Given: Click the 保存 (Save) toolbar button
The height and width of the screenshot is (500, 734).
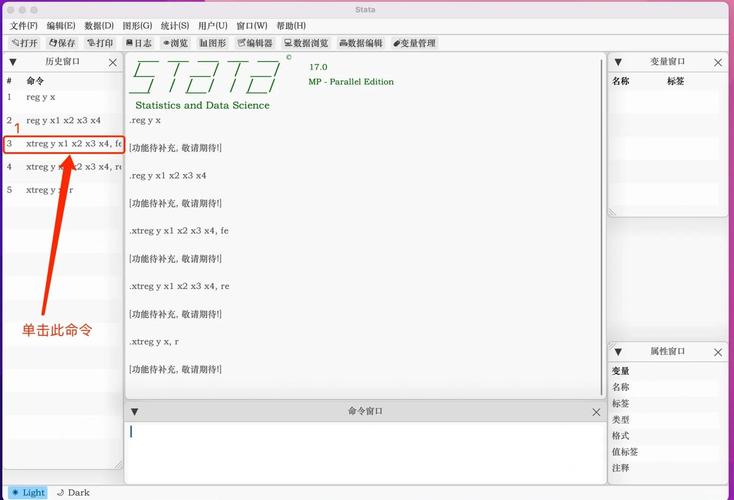Looking at the screenshot, I should click(x=62, y=43).
